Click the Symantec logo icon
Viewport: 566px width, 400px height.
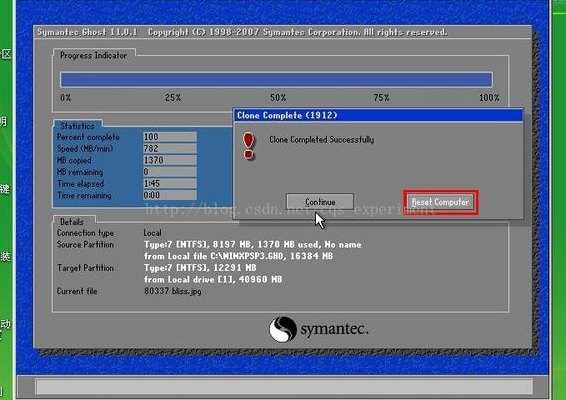coord(283,329)
